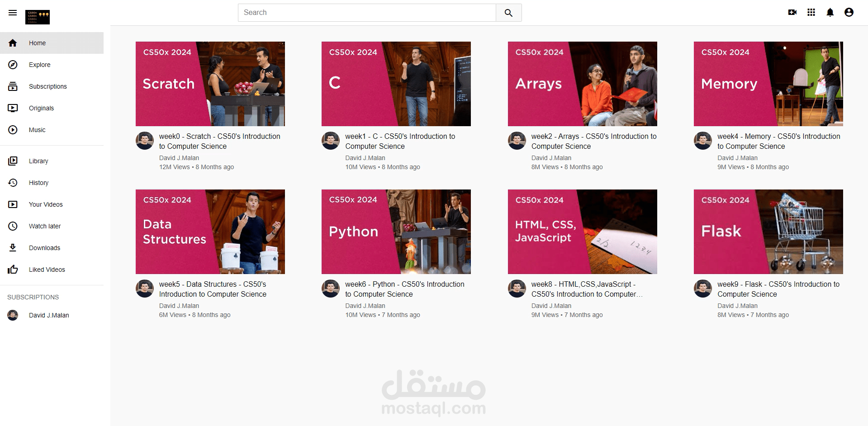Screen dimensions: 868x426
Task: Click the Library sidebar icon
Action: coord(13,161)
